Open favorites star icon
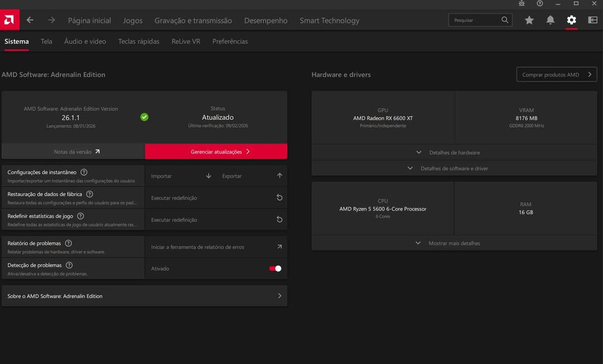The height and width of the screenshot is (364, 603). click(x=529, y=20)
